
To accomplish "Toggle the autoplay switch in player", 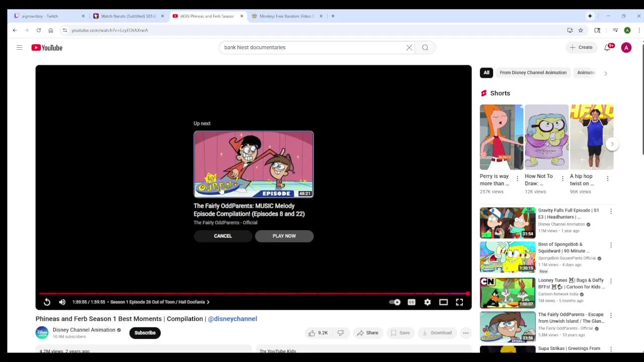I will point(395,302).
